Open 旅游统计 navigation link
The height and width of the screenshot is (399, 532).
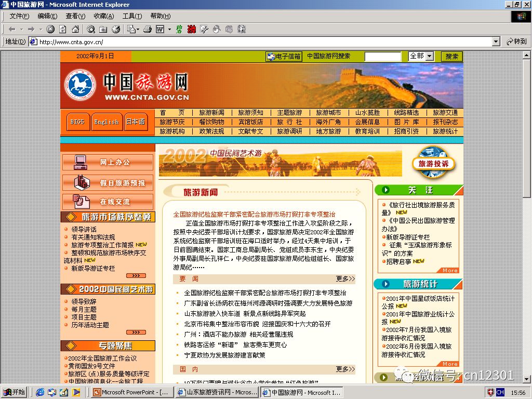coord(445,131)
